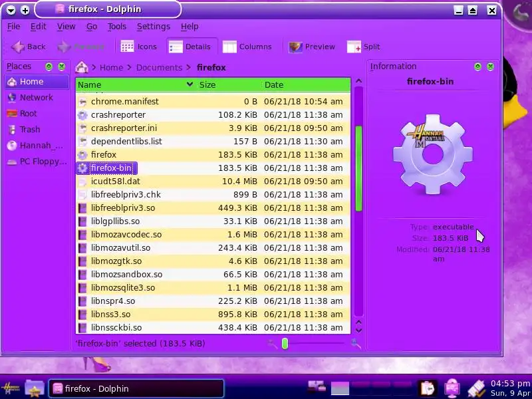Open the View menu

[x=66, y=27]
